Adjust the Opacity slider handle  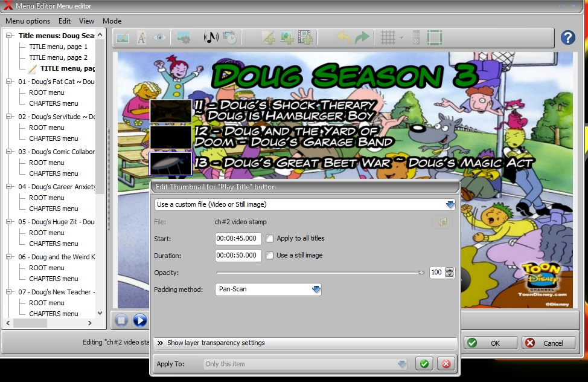click(x=421, y=273)
